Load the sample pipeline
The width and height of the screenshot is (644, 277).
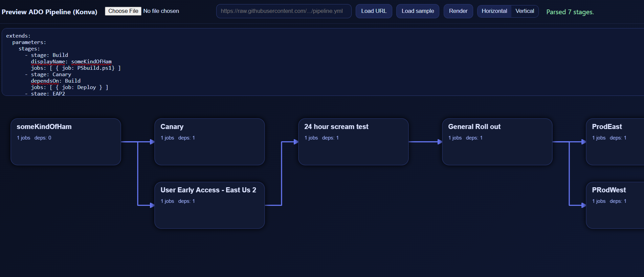click(418, 11)
